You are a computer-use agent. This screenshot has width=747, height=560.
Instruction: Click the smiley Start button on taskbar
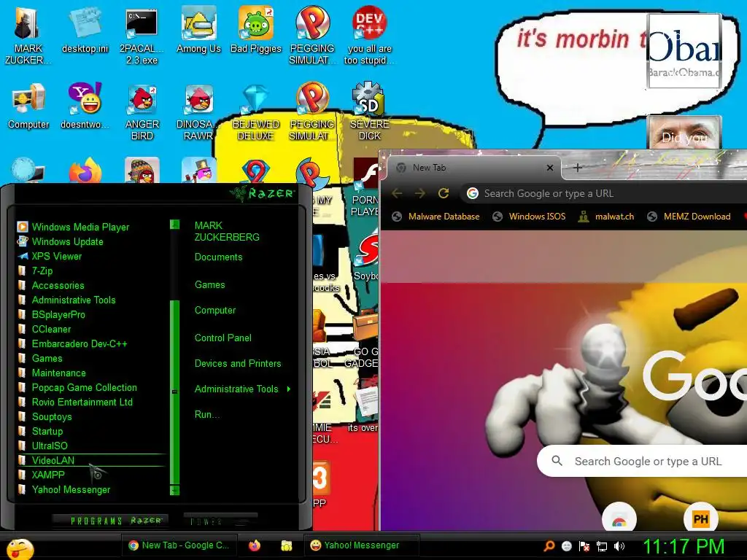[x=20, y=549]
